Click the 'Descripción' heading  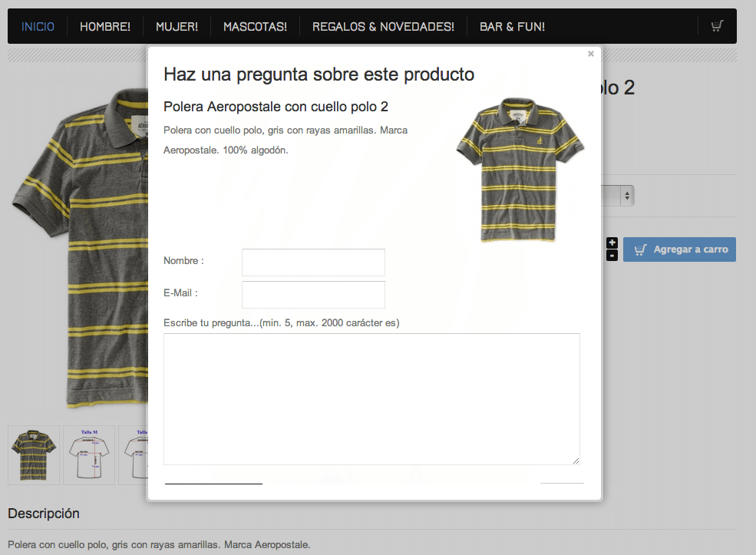[x=44, y=514]
